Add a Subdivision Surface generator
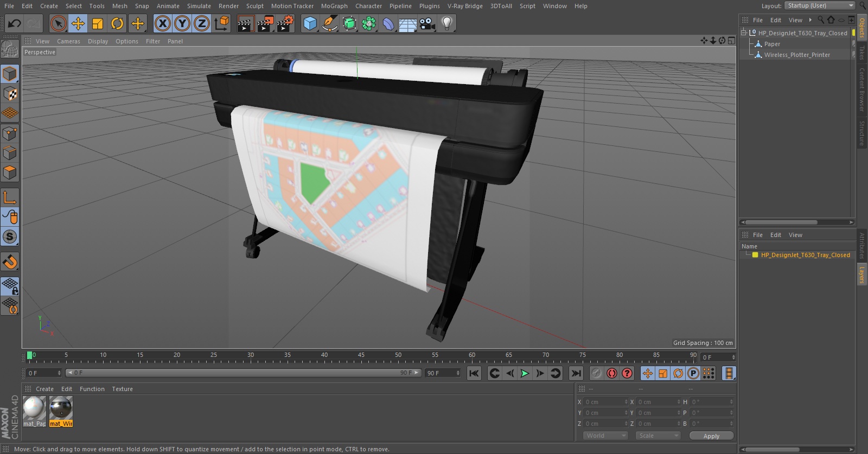 [x=349, y=23]
